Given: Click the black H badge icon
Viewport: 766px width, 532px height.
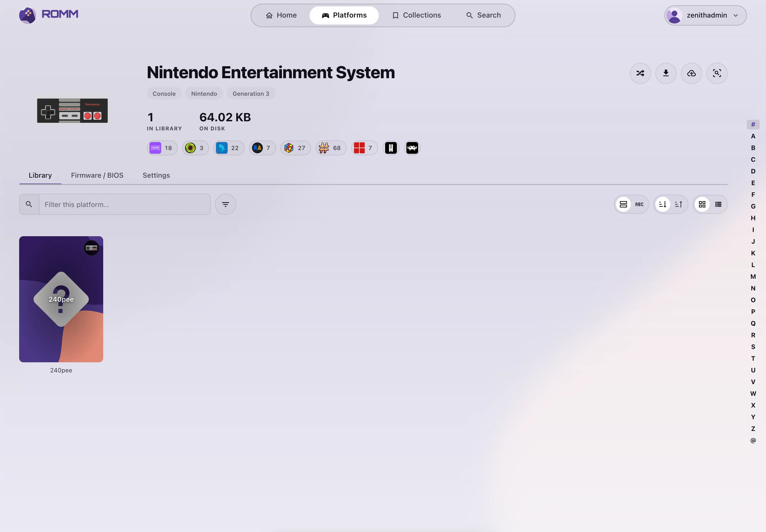Looking at the screenshot, I should coord(391,148).
